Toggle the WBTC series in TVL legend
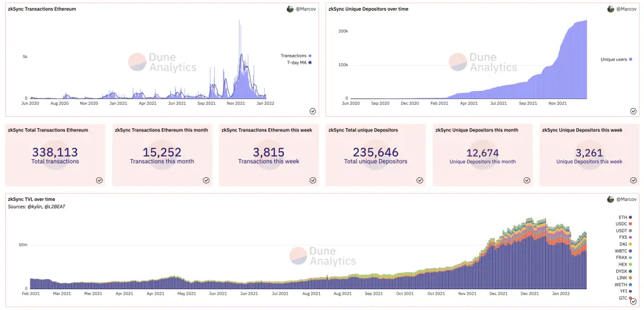 (x=624, y=251)
